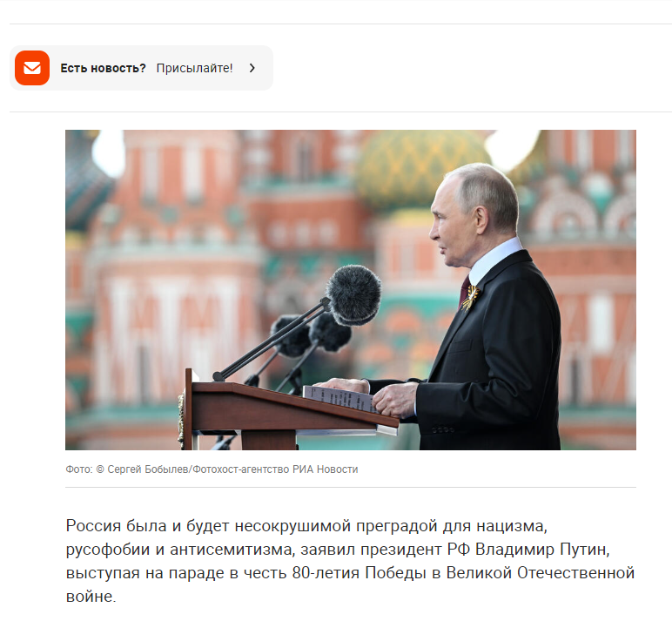Click the Фото: label under the image
Viewport: 672px width, 621px height.
(x=79, y=469)
